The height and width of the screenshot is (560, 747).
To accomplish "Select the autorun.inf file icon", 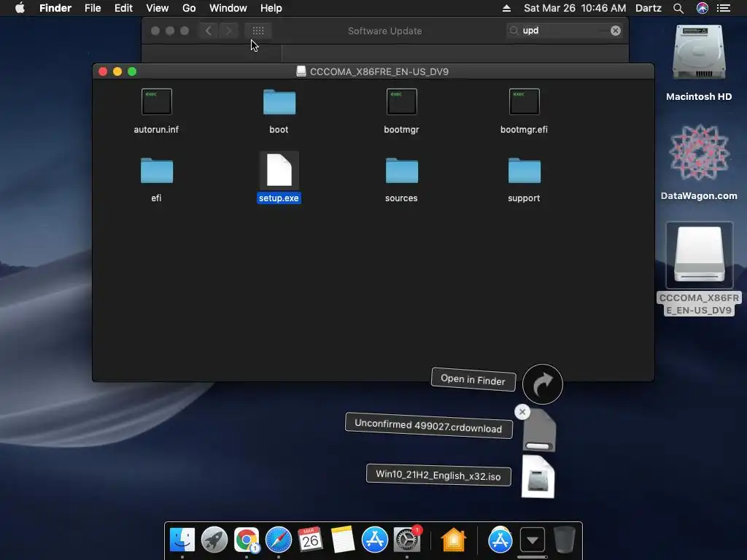I will click(156, 101).
